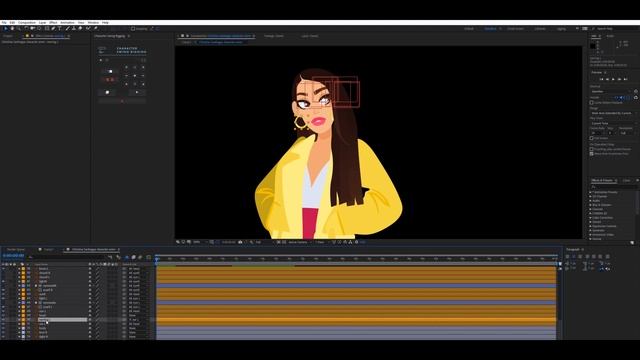Open the Animation menu
Screen dimensions: 640x360
click(67, 23)
